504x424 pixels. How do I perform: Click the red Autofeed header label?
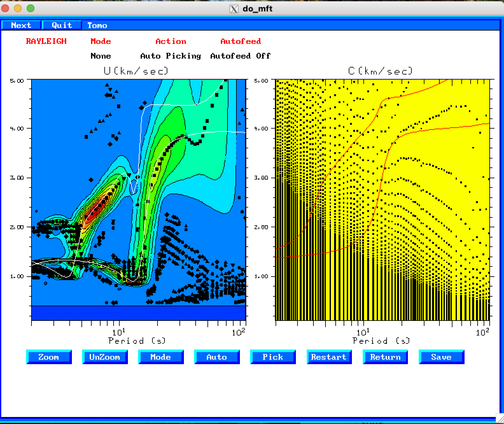[x=241, y=41]
